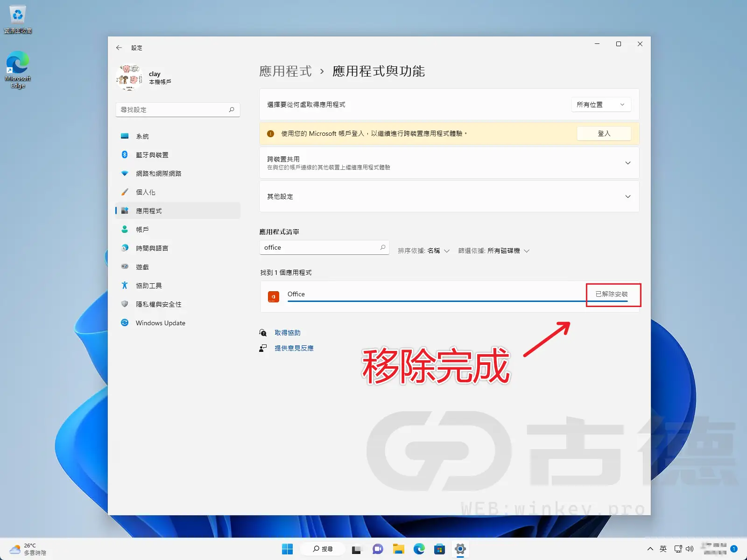
Task: Select 個人化 in the sidebar
Action: click(x=146, y=192)
